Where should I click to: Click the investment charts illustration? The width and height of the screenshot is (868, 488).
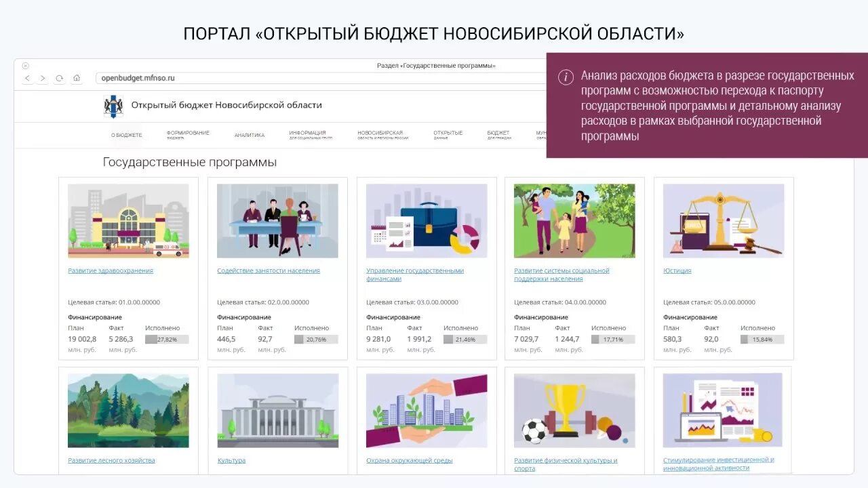724,410
